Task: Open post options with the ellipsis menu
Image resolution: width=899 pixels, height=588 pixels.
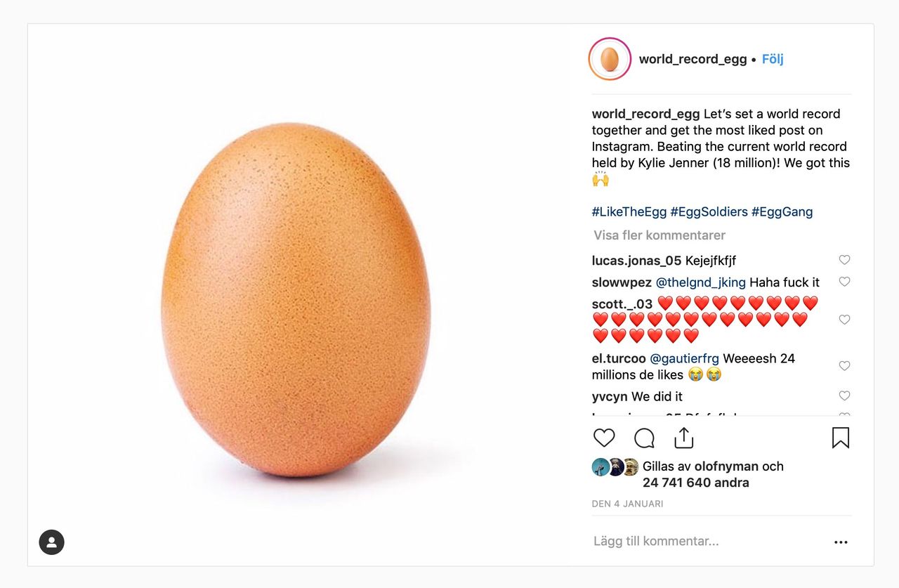Action: 841,541
